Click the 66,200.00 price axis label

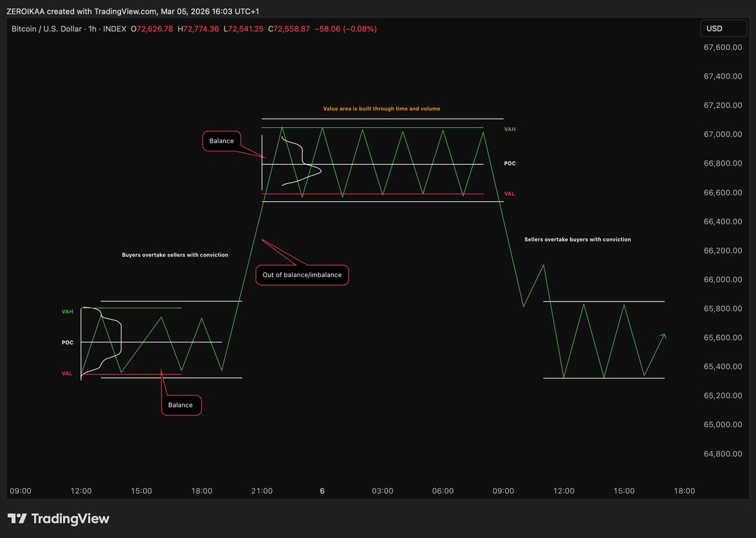point(723,250)
